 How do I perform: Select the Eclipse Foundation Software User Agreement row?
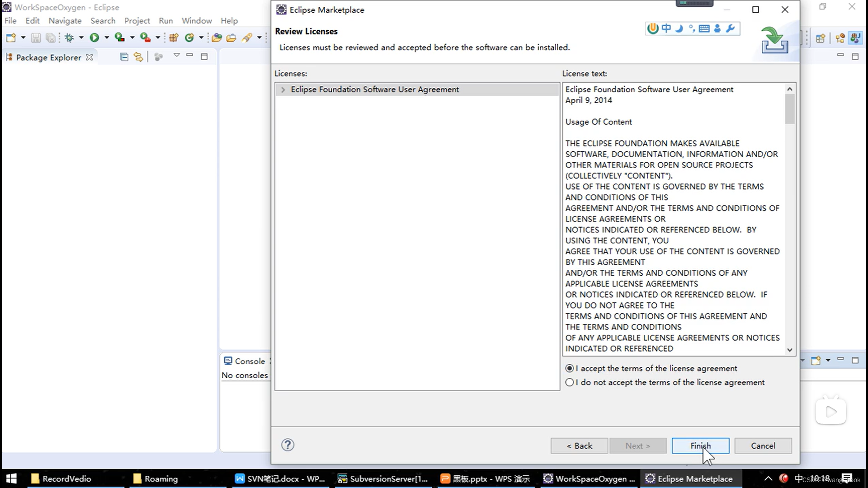[x=417, y=89]
